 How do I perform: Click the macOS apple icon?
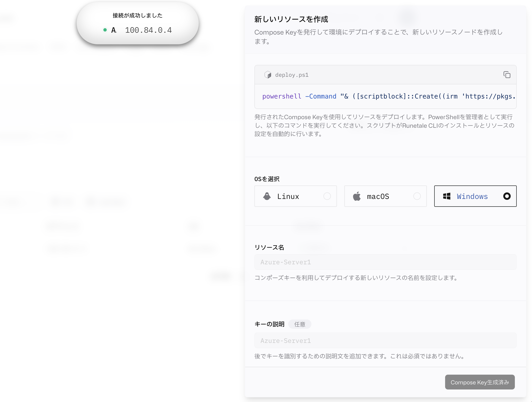pyautogui.click(x=357, y=196)
